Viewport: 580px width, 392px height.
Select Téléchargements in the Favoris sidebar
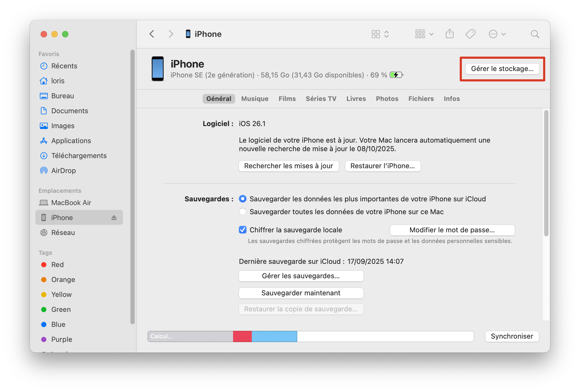(x=79, y=155)
